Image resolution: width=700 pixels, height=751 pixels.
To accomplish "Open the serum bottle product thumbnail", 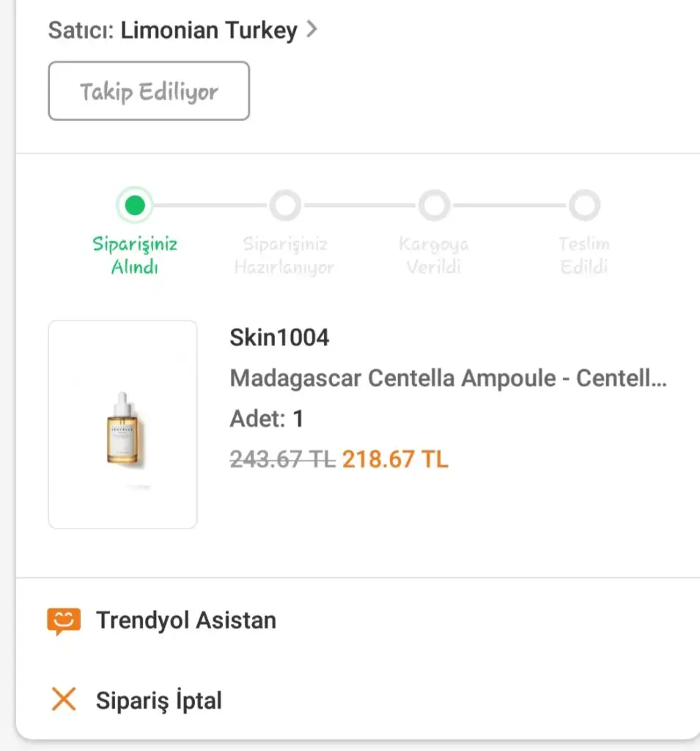I will 122,424.
